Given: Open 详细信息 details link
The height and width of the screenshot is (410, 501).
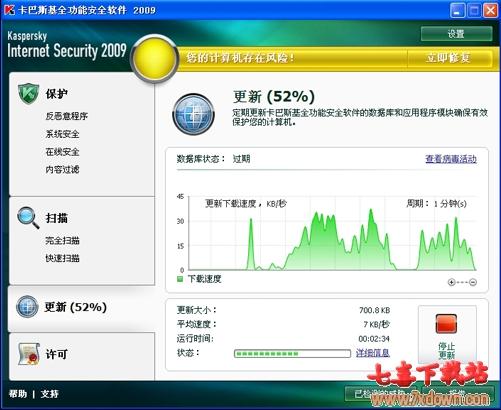Looking at the screenshot, I should [373, 353].
